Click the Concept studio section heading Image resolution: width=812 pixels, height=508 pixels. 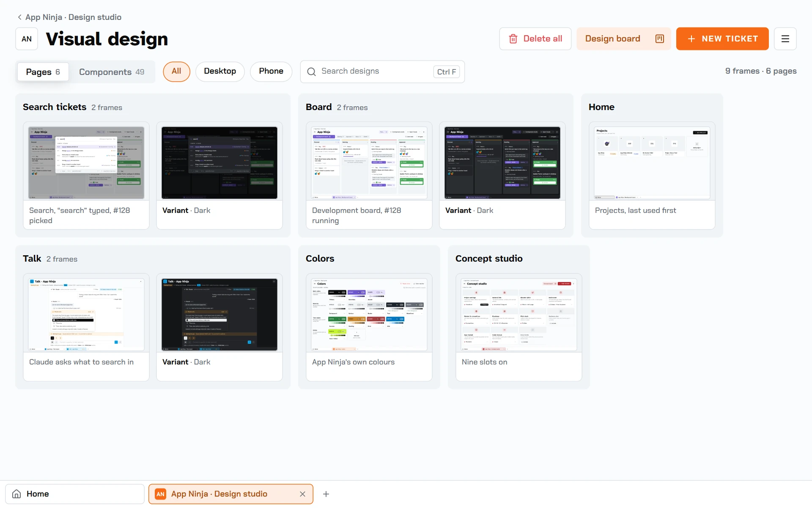pyautogui.click(x=489, y=259)
